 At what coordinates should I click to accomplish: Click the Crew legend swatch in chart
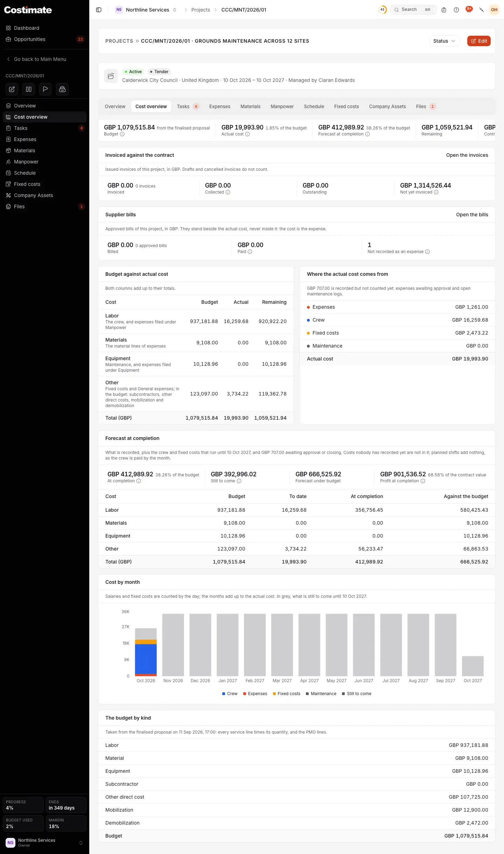[x=224, y=694]
